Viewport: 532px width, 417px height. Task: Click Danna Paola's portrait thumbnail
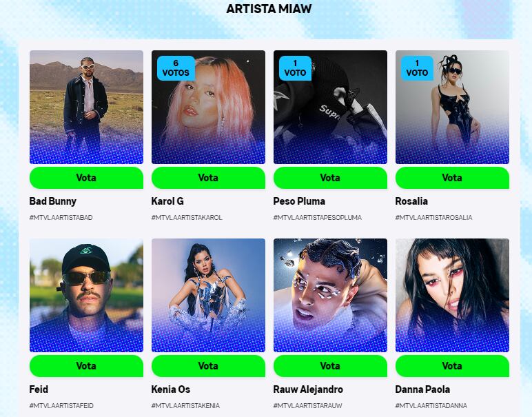point(452,295)
